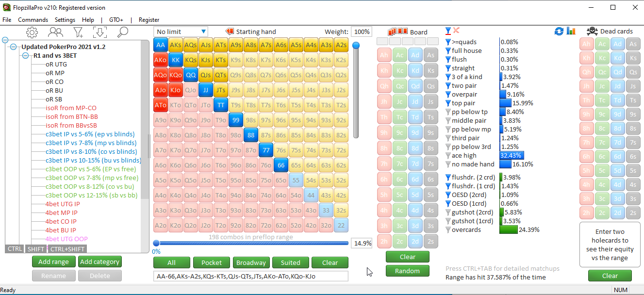Open the File menu

click(x=7, y=20)
